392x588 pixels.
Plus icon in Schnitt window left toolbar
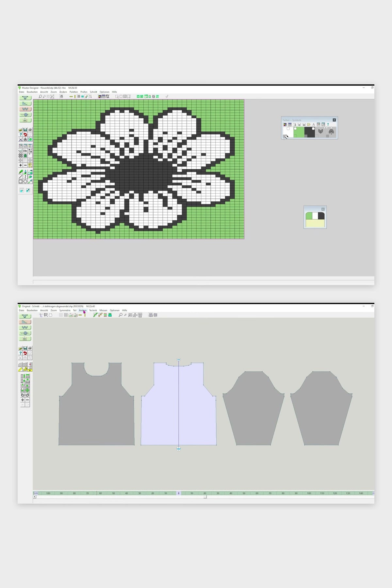coord(23,400)
